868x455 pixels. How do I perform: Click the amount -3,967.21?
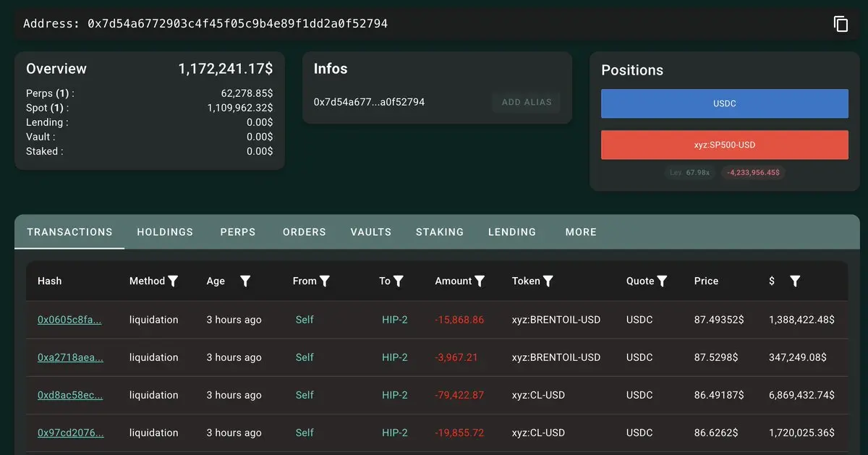click(x=456, y=357)
